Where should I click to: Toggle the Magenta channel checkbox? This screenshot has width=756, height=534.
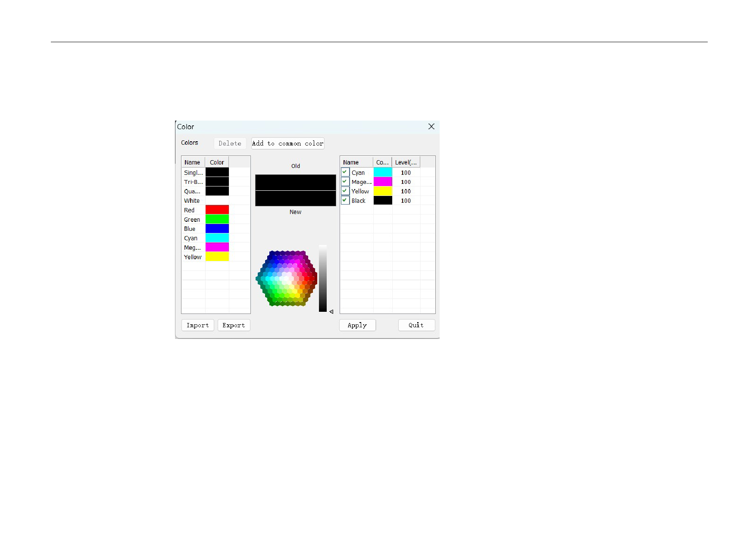pos(345,182)
